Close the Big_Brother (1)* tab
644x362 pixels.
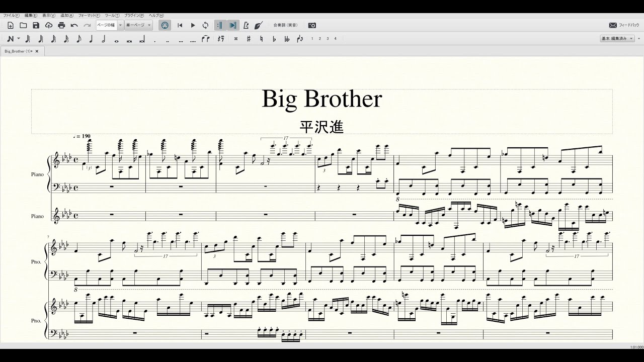click(x=37, y=51)
